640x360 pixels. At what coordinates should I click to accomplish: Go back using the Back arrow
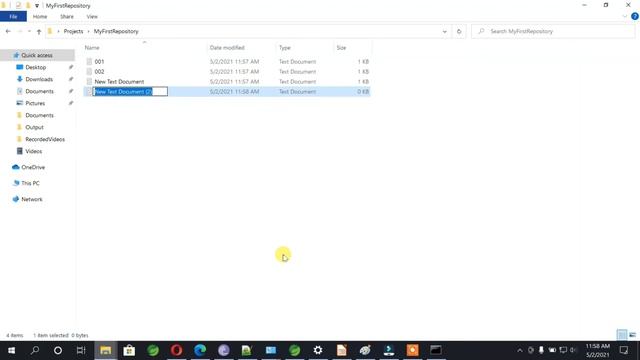[8, 31]
